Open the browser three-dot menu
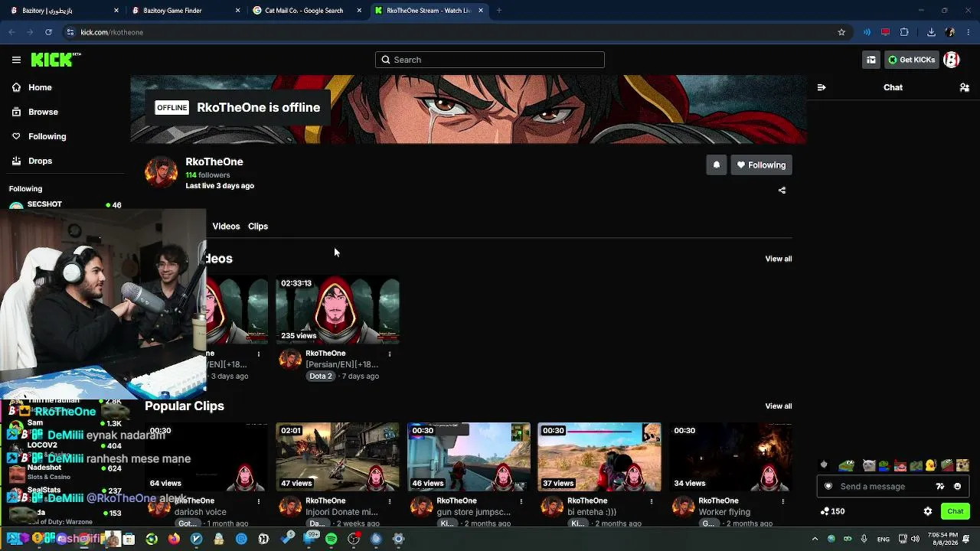 pos(969,32)
